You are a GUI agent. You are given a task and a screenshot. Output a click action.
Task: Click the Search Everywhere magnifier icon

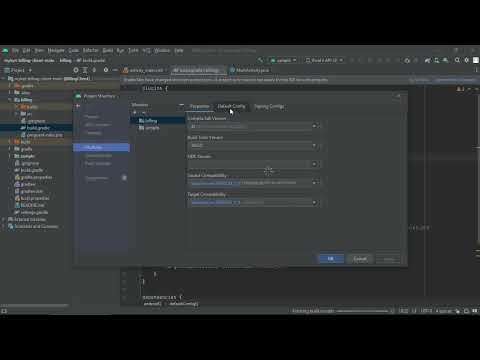click(457, 60)
